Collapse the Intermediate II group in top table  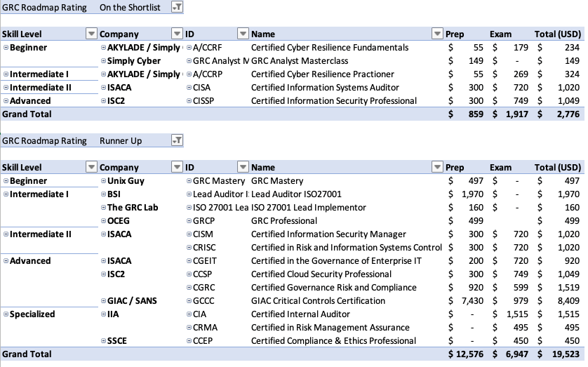[6, 88]
